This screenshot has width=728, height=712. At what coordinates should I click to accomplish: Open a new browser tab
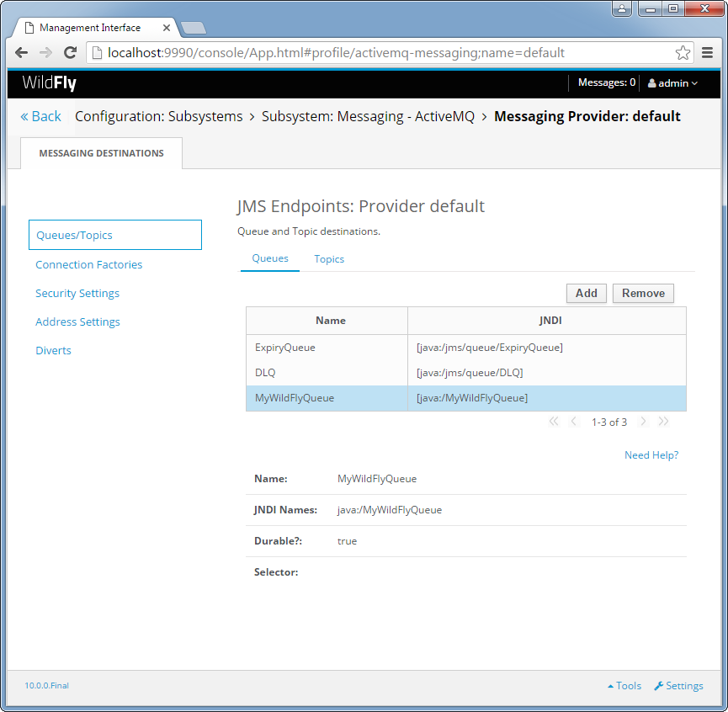tap(193, 28)
